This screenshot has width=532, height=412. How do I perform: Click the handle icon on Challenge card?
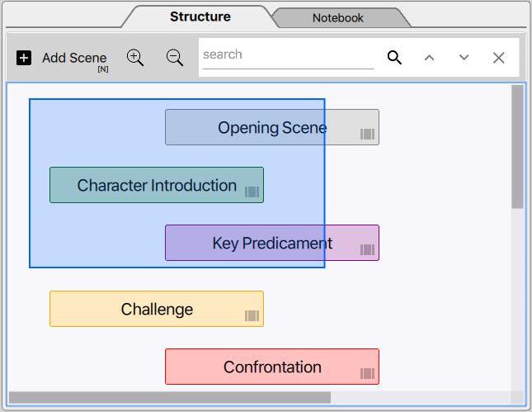(252, 316)
